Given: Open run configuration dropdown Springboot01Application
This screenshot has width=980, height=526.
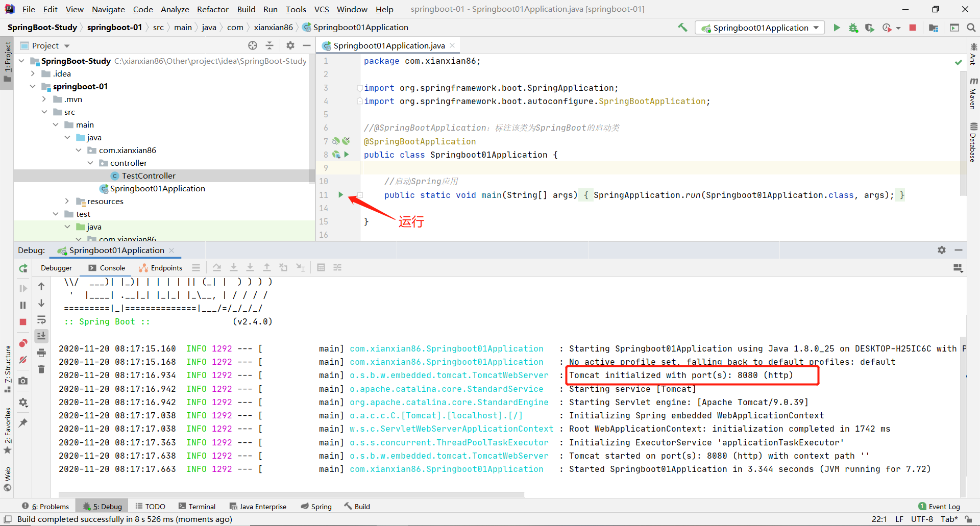Looking at the screenshot, I should (760, 28).
